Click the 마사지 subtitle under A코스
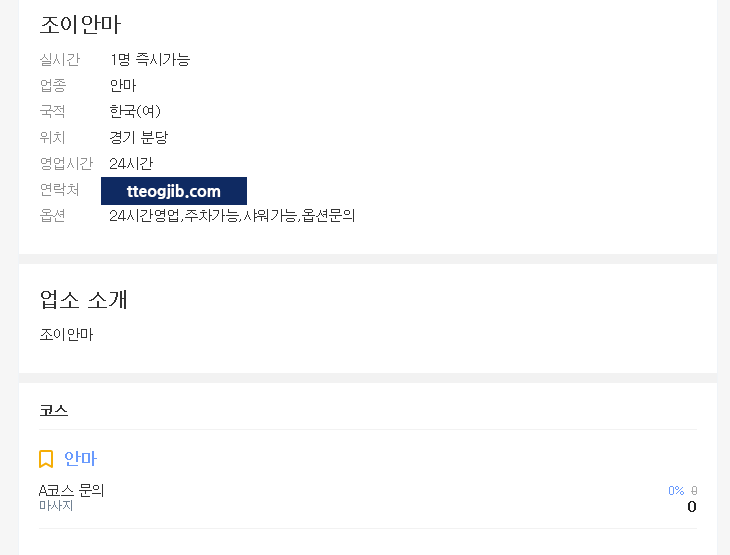The height and width of the screenshot is (555, 730). (56, 506)
